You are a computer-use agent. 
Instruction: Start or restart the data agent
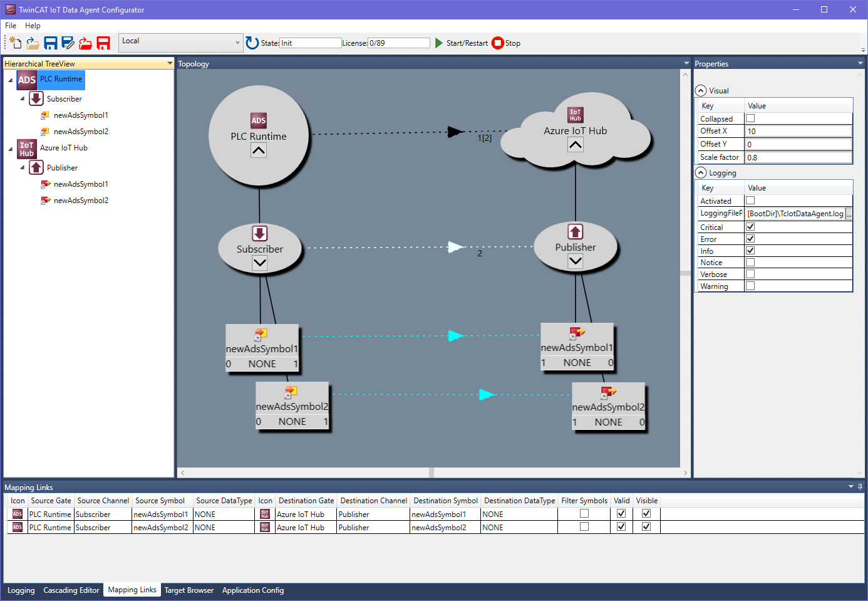pos(461,43)
